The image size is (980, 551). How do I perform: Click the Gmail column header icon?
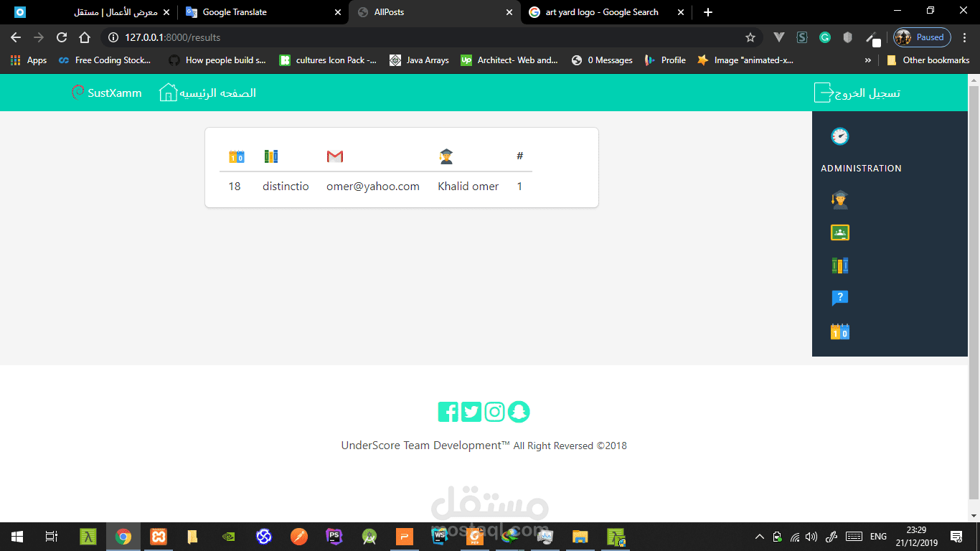[335, 156]
